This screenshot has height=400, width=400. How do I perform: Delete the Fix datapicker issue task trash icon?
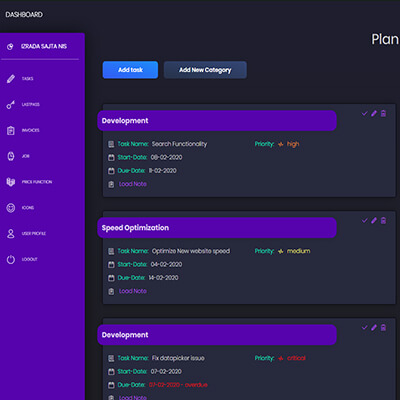383,328
